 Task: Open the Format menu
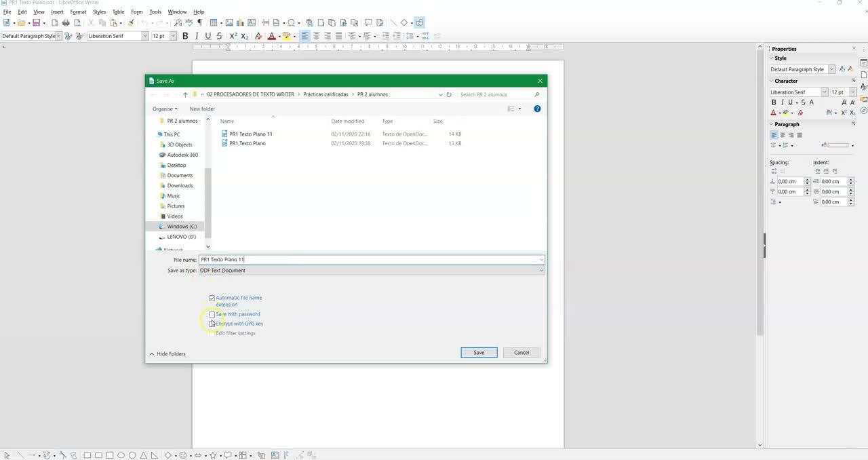[78, 12]
